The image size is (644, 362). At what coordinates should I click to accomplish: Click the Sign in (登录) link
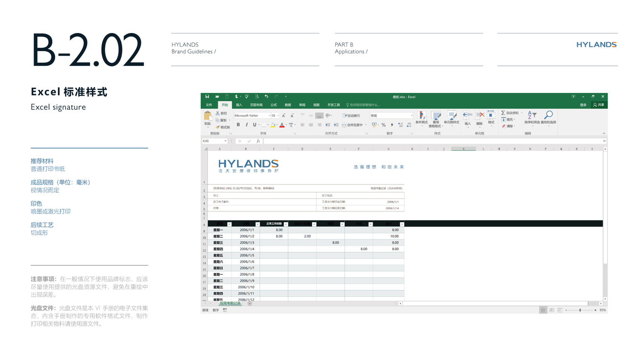point(583,105)
